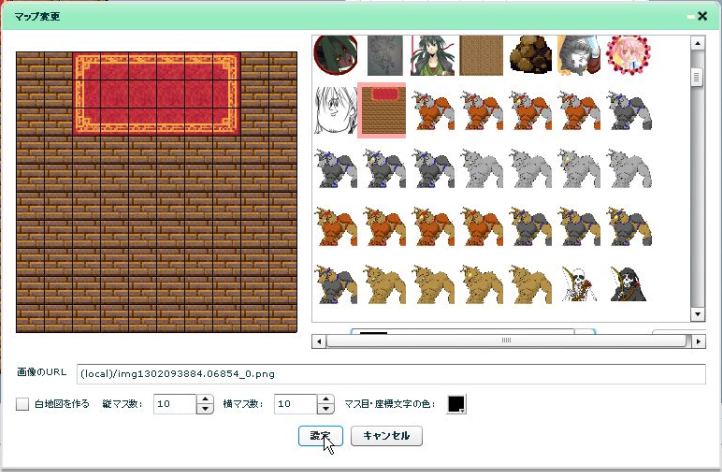The width and height of the screenshot is (722, 472).
Task: Choose the round red-framed green character portrait
Action: pyautogui.click(x=336, y=55)
